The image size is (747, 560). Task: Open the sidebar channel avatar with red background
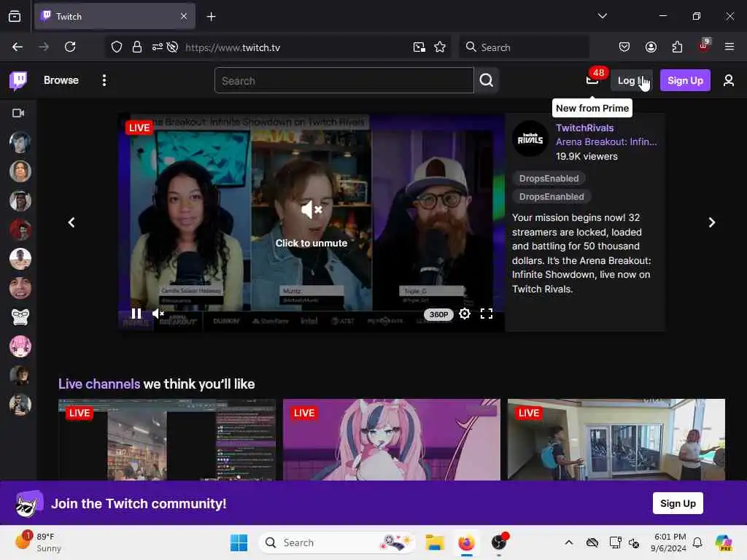[x=20, y=230]
